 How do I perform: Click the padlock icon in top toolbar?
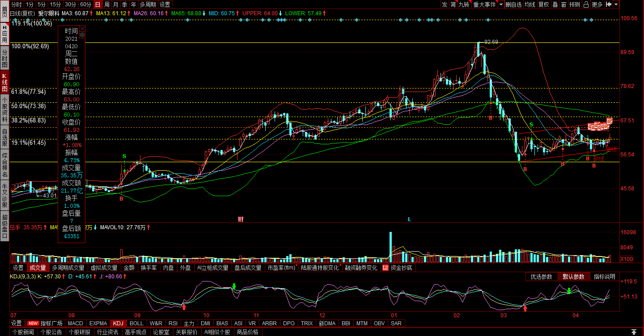[586, 4]
